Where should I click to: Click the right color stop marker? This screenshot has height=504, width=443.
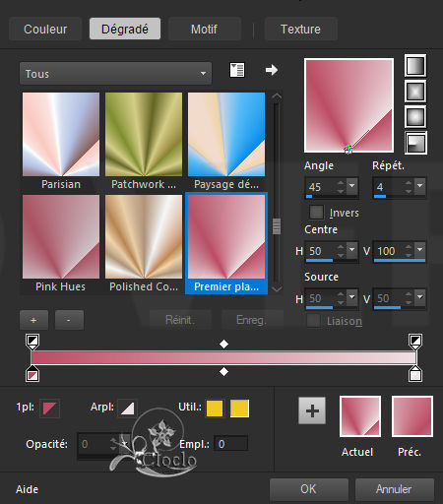(415, 374)
